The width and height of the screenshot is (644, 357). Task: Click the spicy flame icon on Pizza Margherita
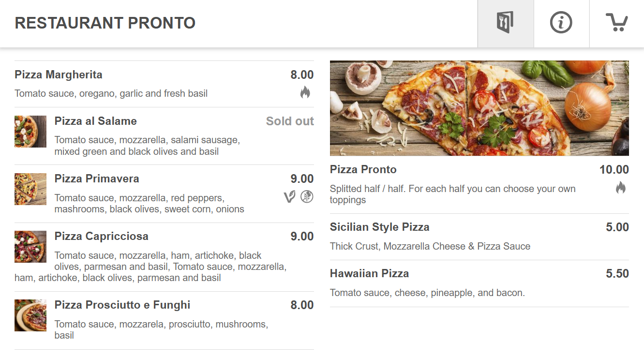coord(306,92)
